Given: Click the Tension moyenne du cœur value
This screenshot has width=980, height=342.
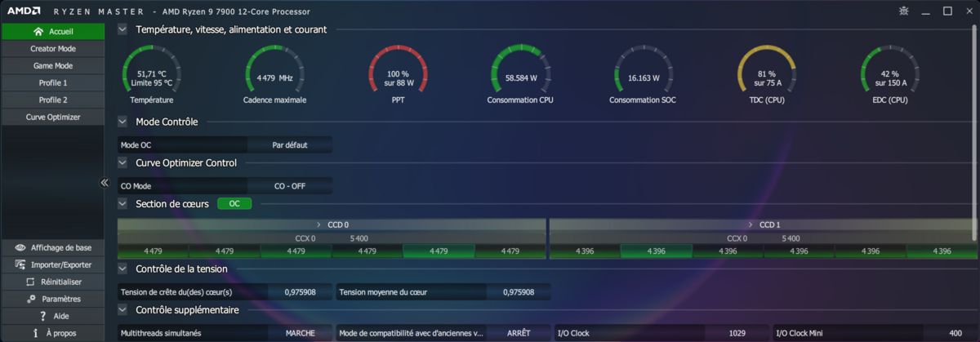Looking at the screenshot, I should click(x=518, y=291).
